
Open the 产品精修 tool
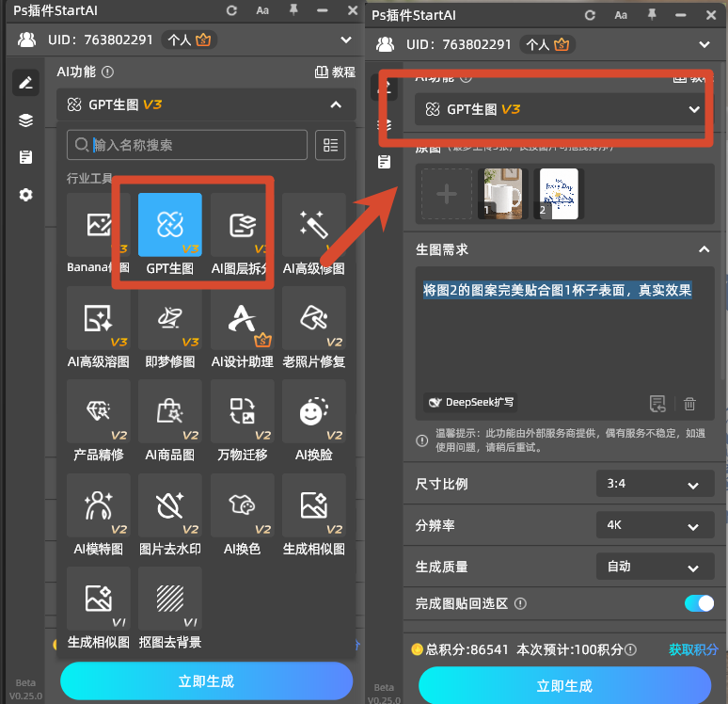[99, 411]
